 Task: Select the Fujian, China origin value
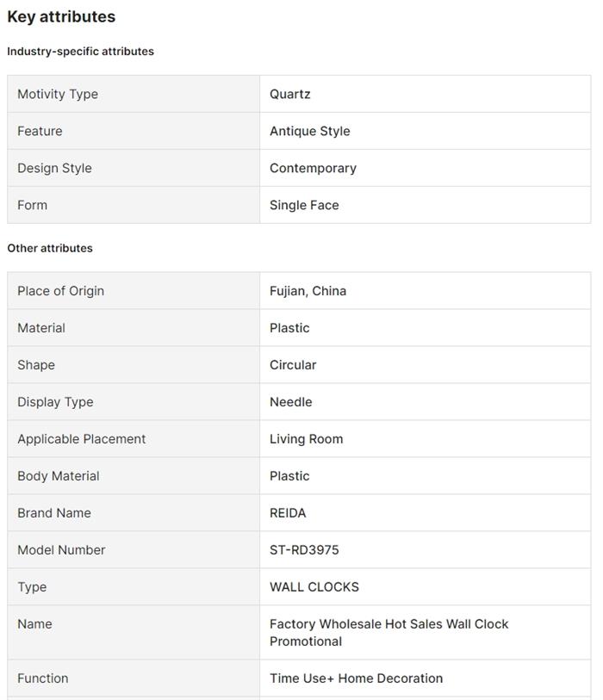(x=308, y=291)
